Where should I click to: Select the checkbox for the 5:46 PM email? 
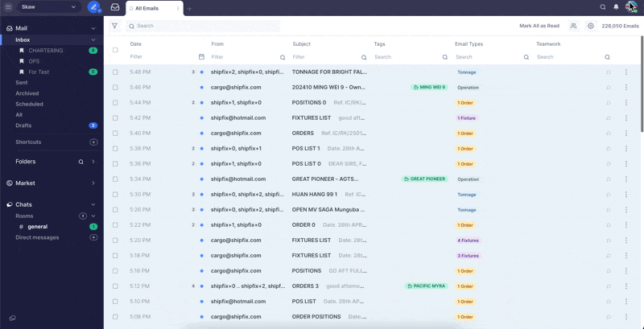115,88
